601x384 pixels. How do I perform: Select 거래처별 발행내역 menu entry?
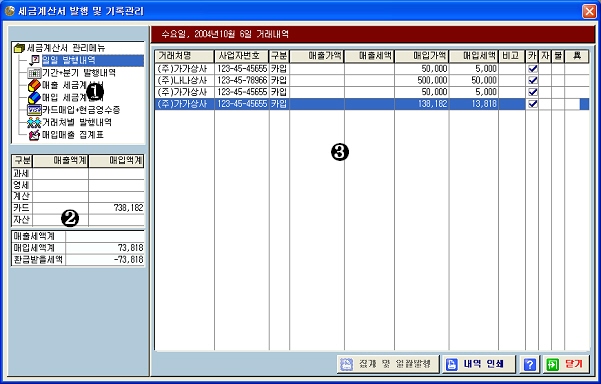point(77,123)
